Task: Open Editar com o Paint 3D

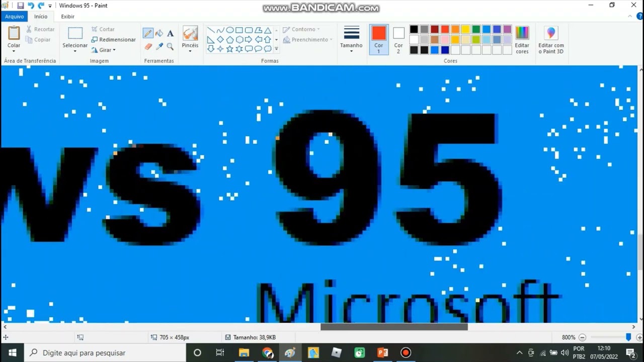Action: pyautogui.click(x=551, y=40)
